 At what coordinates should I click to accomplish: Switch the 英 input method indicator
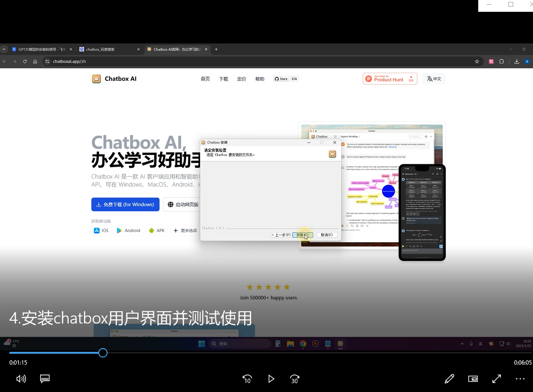tap(481, 344)
